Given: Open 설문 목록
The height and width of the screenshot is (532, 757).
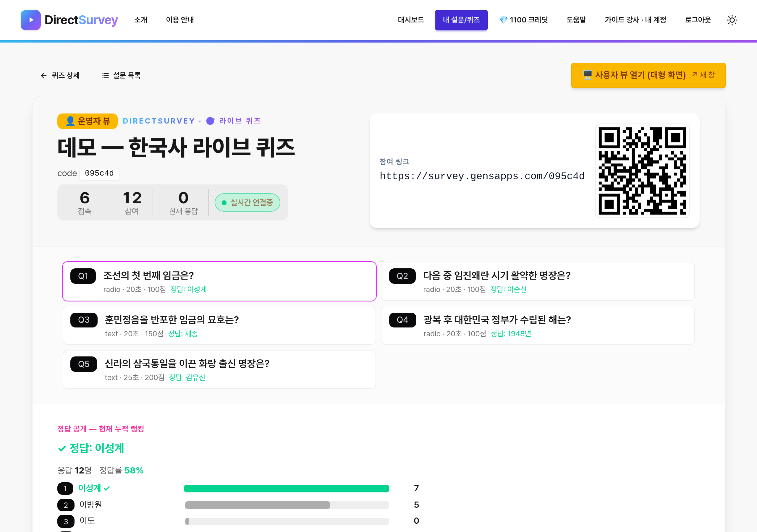Looking at the screenshot, I should [x=121, y=75].
